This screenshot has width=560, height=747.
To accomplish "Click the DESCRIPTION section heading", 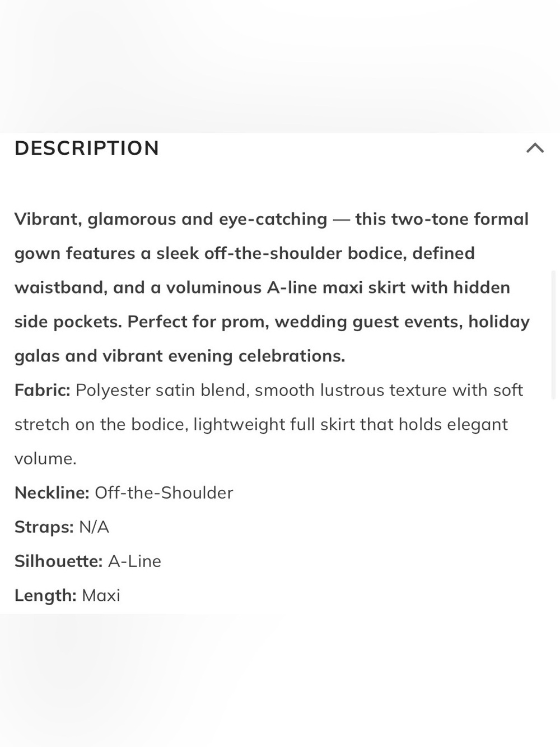I will pos(87,148).
